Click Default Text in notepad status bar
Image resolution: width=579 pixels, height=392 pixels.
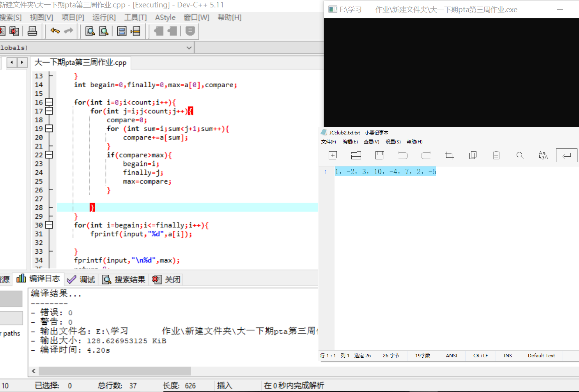point(541,355)
